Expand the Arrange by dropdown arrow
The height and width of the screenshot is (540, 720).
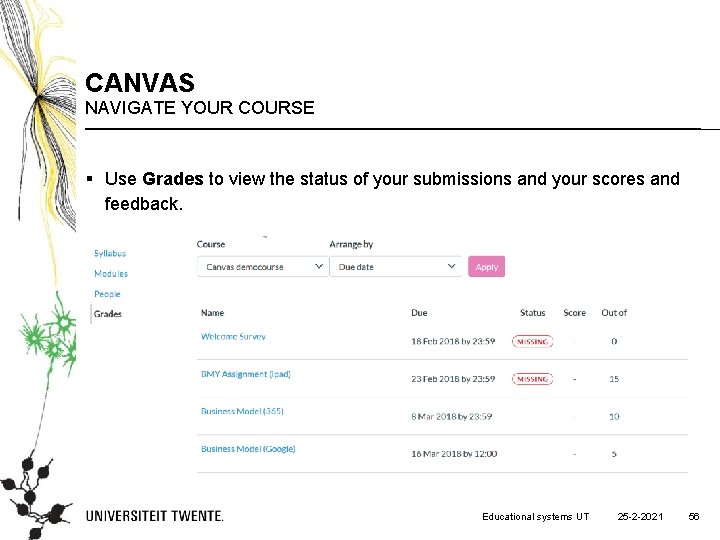[x=451, y=266]
